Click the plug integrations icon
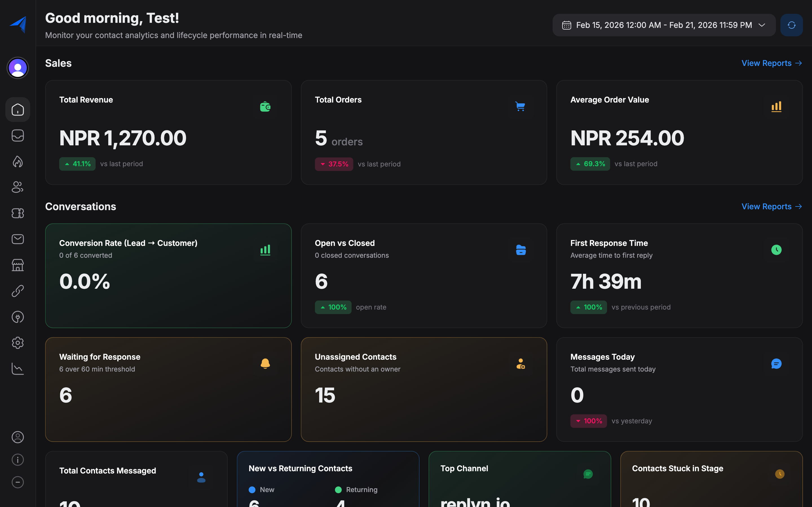This screenshot has height=507, width=812. click(x=17, y=317)
